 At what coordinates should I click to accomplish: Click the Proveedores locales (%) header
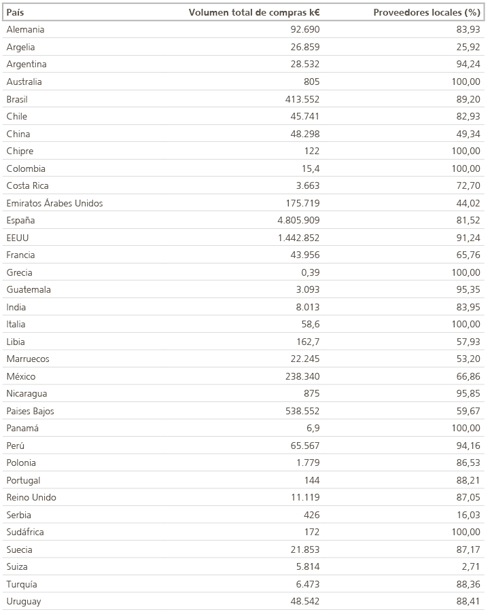(427, 13)
